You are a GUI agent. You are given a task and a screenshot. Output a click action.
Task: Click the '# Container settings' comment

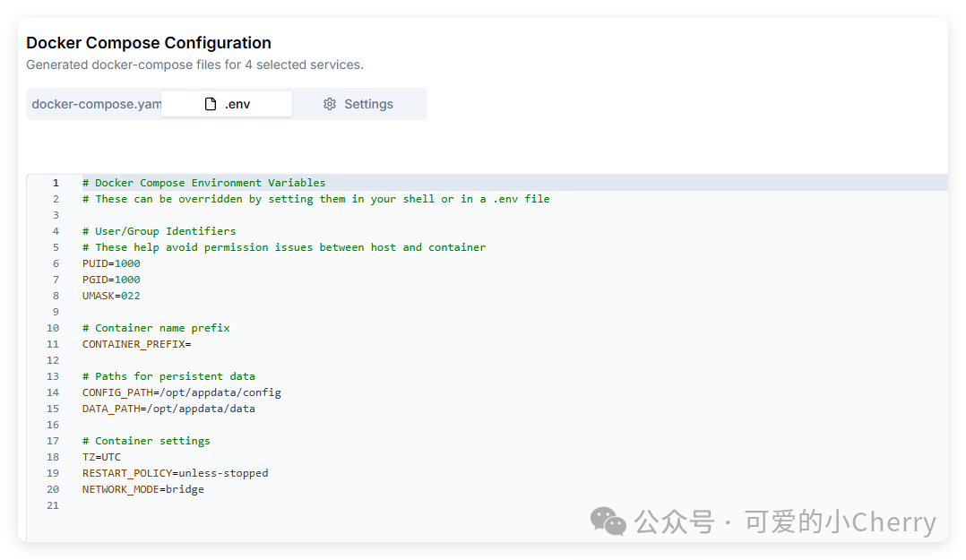(146, 441)
